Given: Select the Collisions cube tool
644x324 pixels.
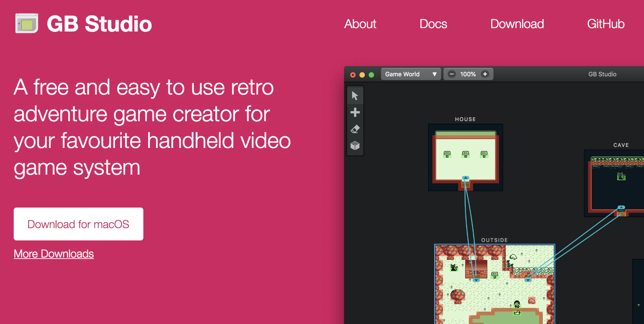Looking at the screenshot, I should coord(355,146).
